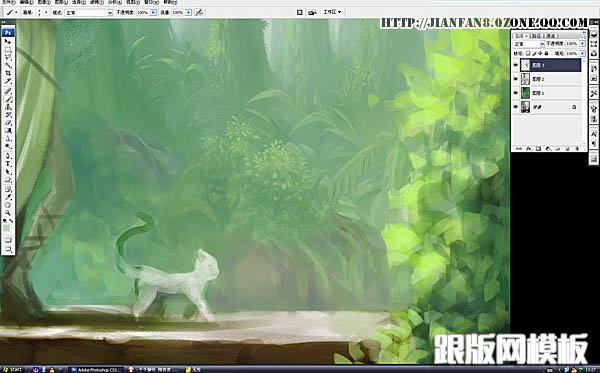This screenshot has width=600, height=373.
Task: Click the foreground color swatch in toolbox
Action: [7, 228]
